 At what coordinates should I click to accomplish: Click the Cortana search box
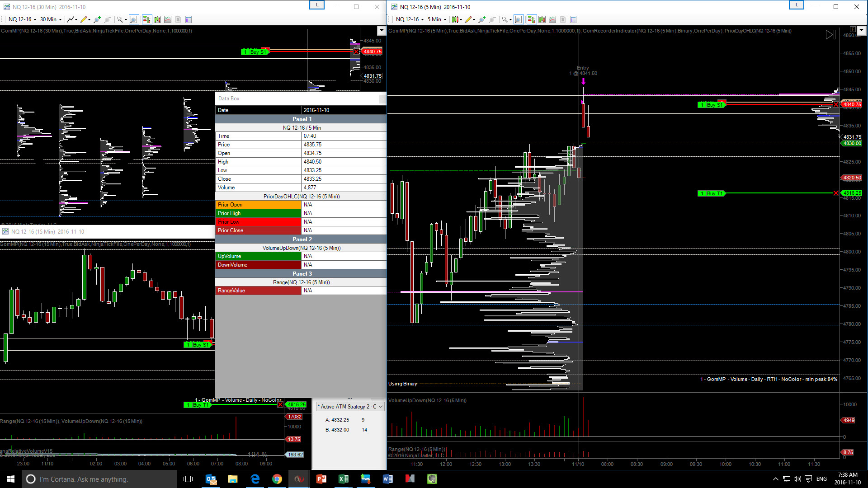[99, 479]
